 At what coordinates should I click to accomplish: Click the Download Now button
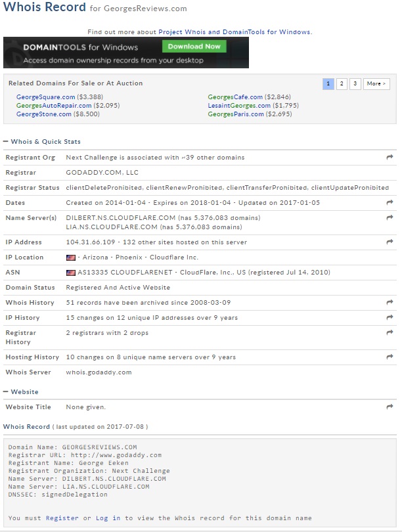coord(194,47)
